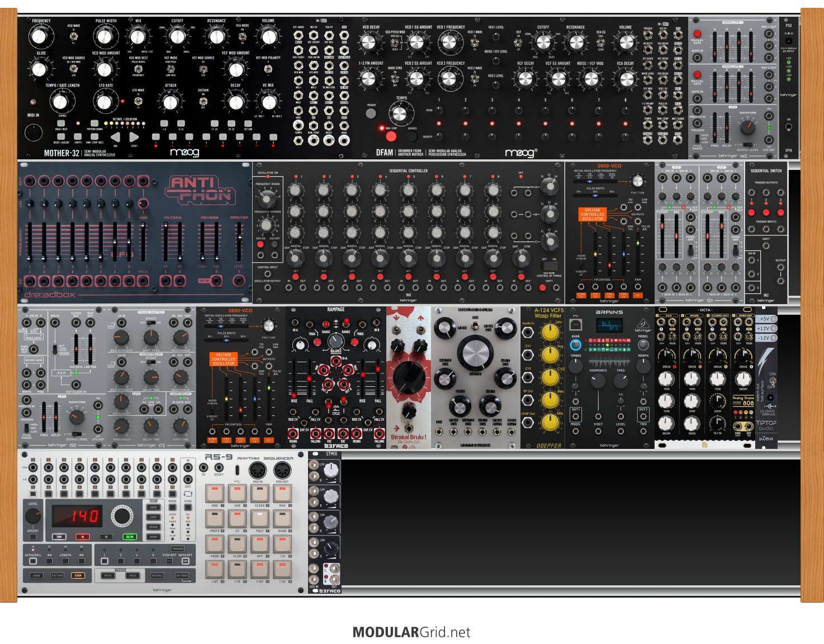Screen dimensions: 824x644
Task: Click the MUTE track button on RS-9
Action: point(107,575)
